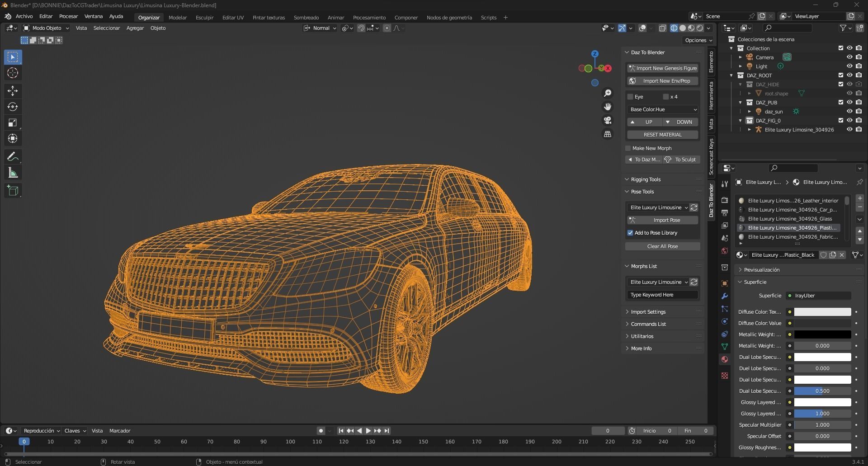This screenshot has height=466, width=868.
Task: Enable the x 4 checkbox
Action: [x=666, y=97]
